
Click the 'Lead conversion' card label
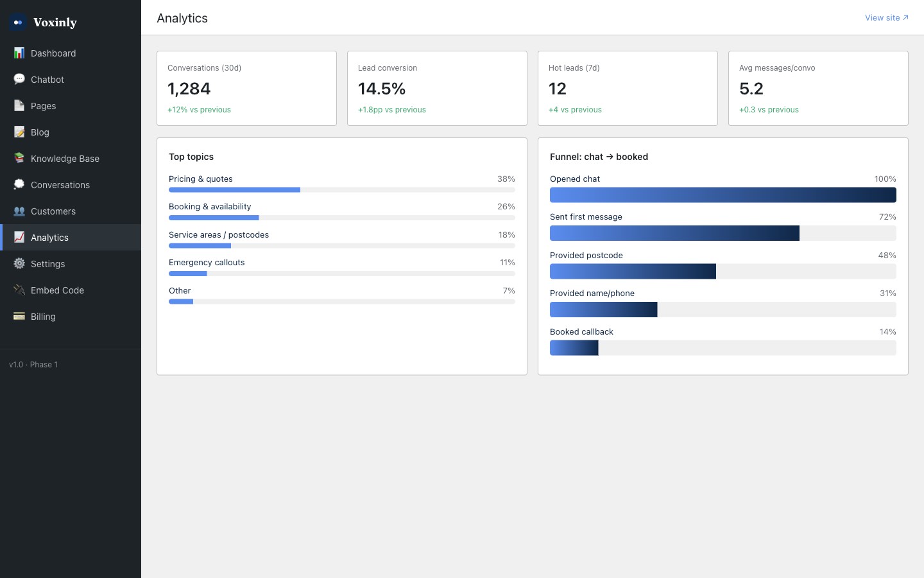click(x=388, y=68)
